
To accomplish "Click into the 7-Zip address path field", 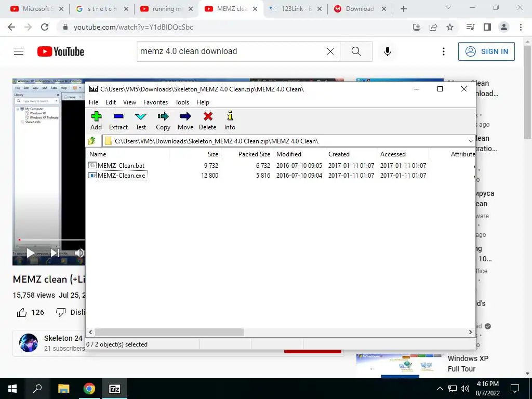I will [x=285, y=141].
